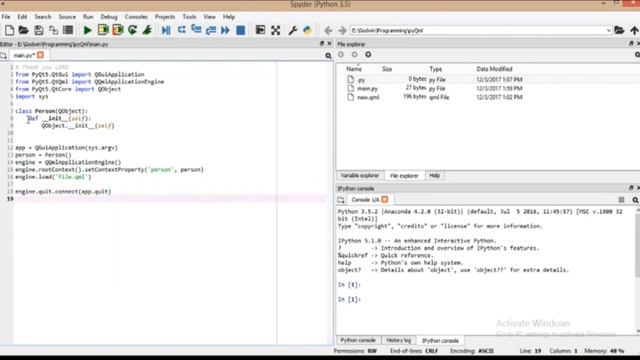Image resolution: width=640 pixels, height=360 pixels.
Task: Go back using the left arrow
Action: tap(328, 30)
